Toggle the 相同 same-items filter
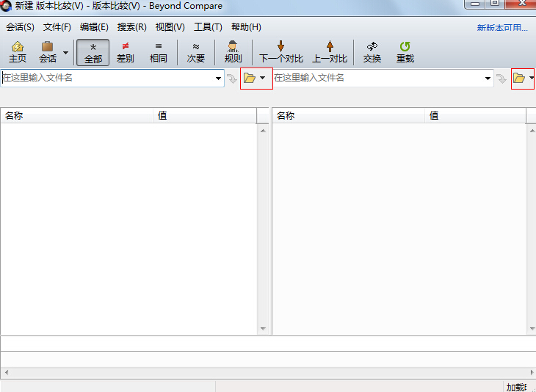Viewport: 536px width, 392px height. pos(159,52)
